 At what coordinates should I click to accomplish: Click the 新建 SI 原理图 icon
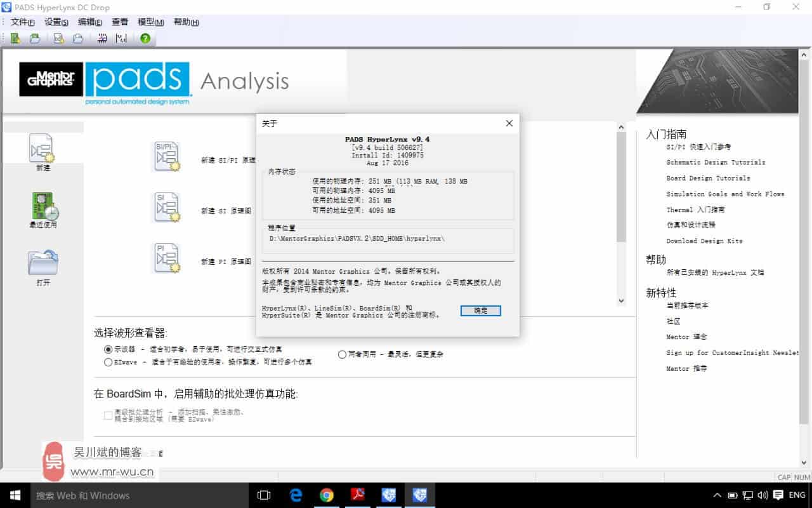166,208
